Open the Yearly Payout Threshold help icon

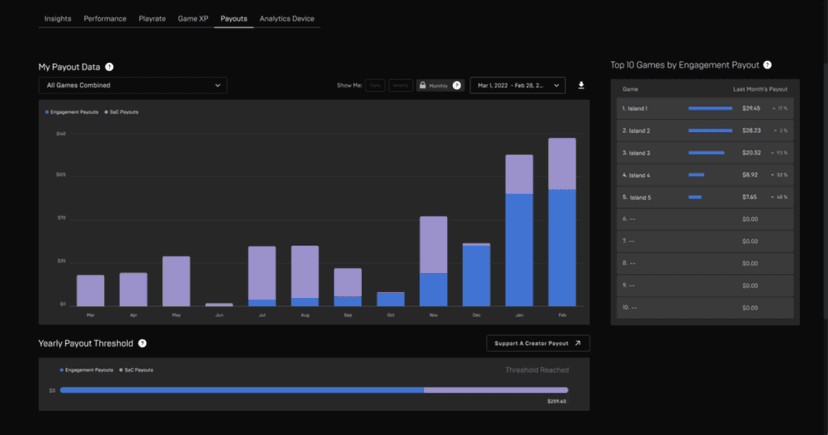pos(143,343)
